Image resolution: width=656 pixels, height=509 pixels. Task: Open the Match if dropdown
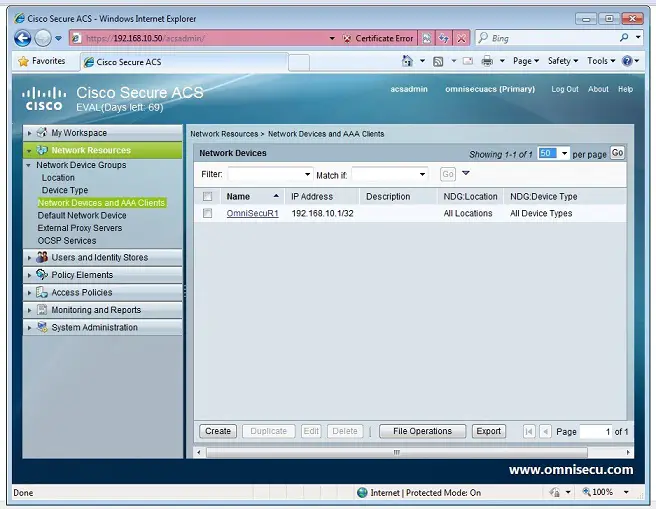click(422, 174)
